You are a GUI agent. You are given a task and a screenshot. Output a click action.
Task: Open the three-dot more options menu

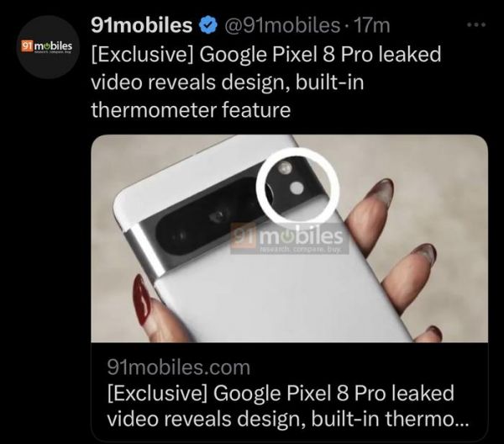tap(476, 24)
